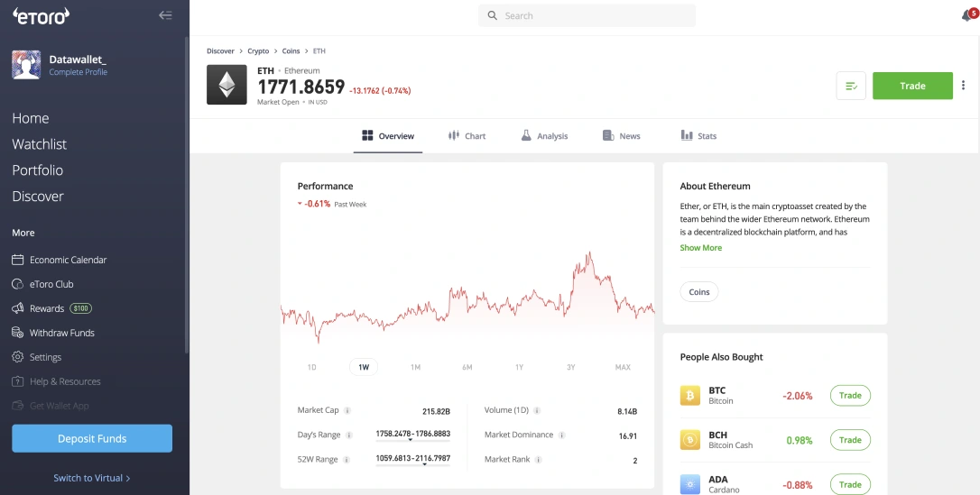Click the Day's Range info icon
The height and width of the screenshot is (495, 980).
click(349, 435)
